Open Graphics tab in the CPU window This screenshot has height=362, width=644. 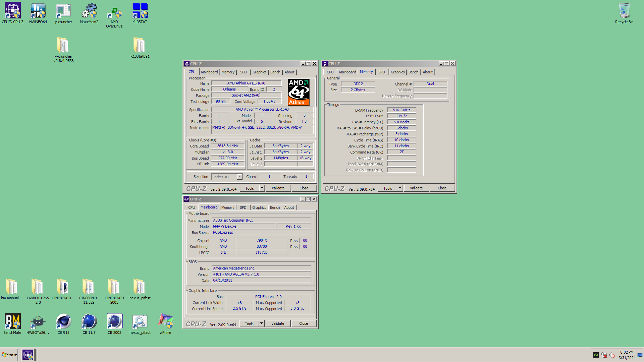point(260,72)
